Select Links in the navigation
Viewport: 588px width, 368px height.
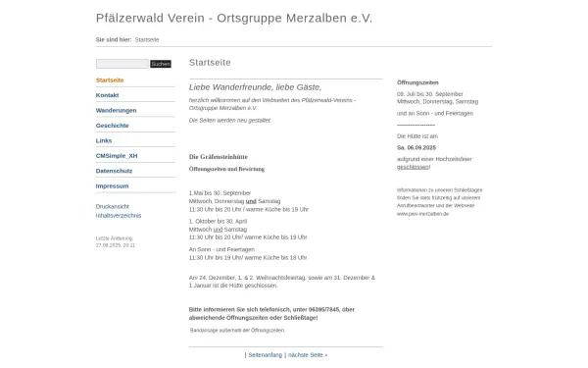pos(104,140)
